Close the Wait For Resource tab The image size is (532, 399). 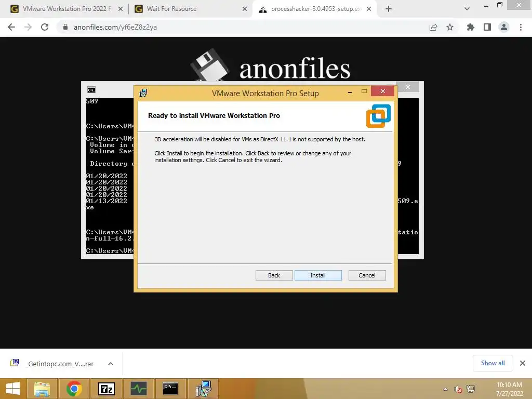point(245,9)
